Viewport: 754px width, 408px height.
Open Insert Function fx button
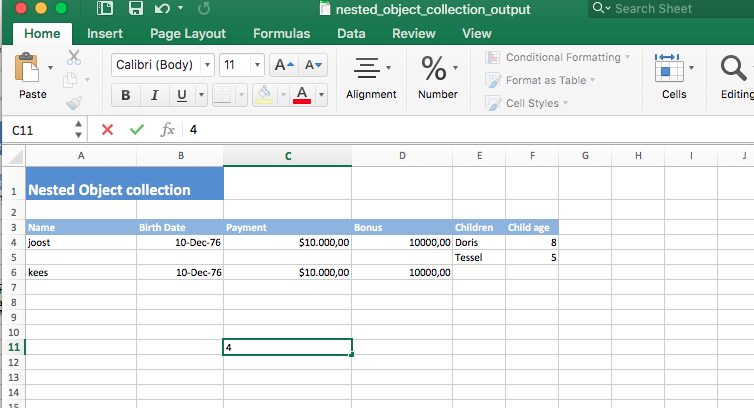pyautogui.click(x=167, y=129)
